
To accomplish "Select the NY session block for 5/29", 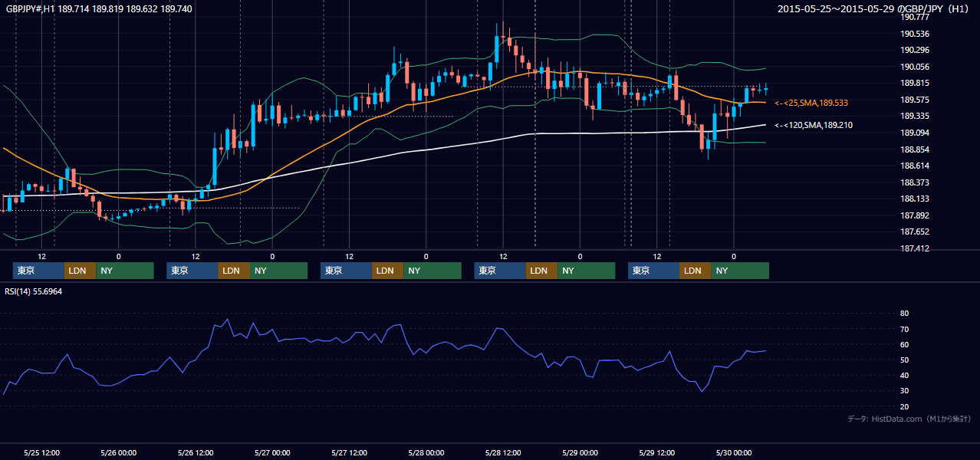I will click(740, 271).
